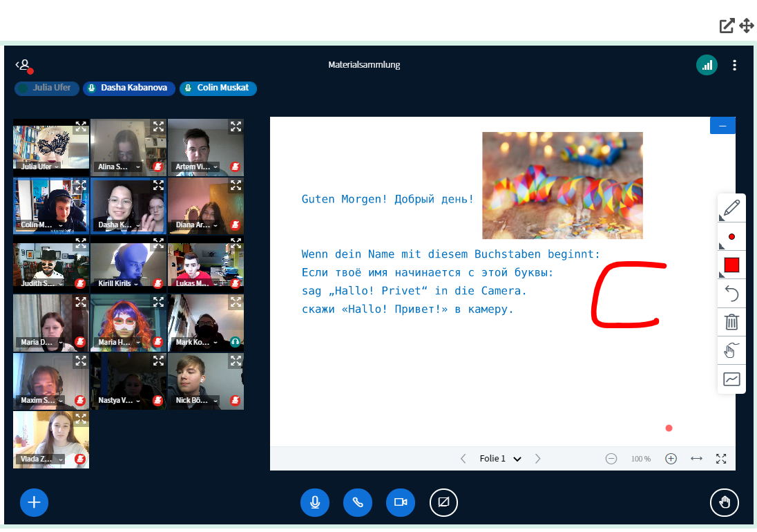757x532 pixels.
Task: Fullscreen Lukas M...'s webcam
Action: pos(236,242)
